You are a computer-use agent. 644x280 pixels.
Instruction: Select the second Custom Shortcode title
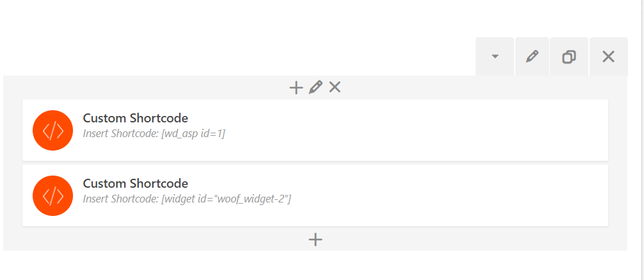(135, 183)
